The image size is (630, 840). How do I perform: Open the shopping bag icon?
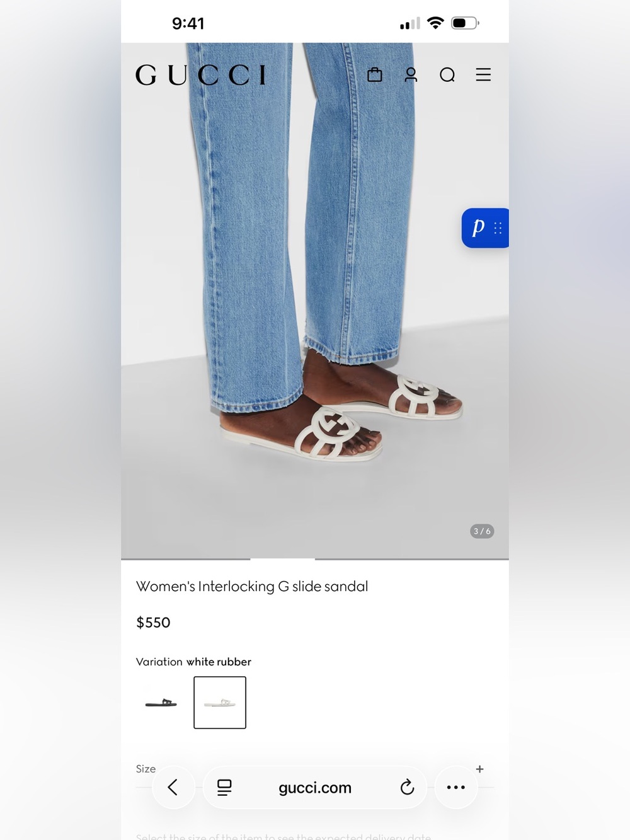(375, 75)
